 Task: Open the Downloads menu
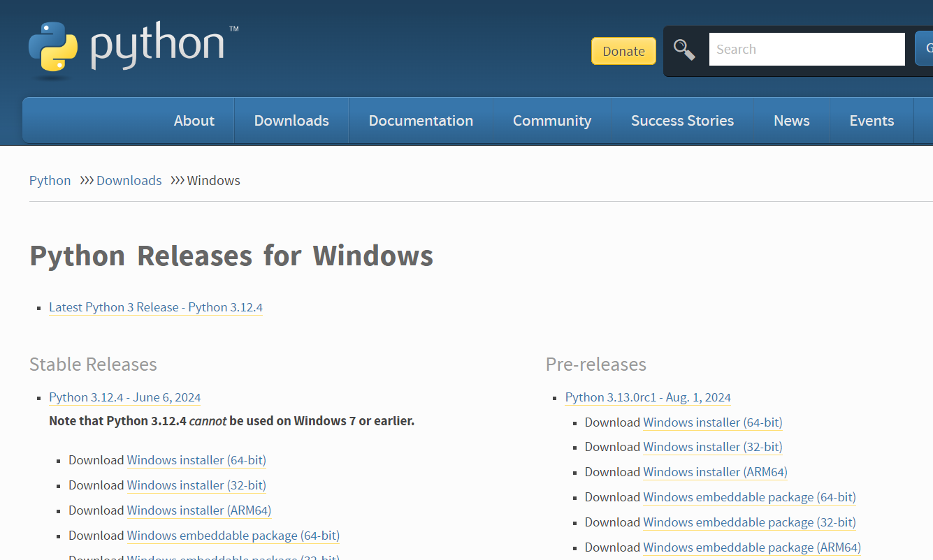291,121
